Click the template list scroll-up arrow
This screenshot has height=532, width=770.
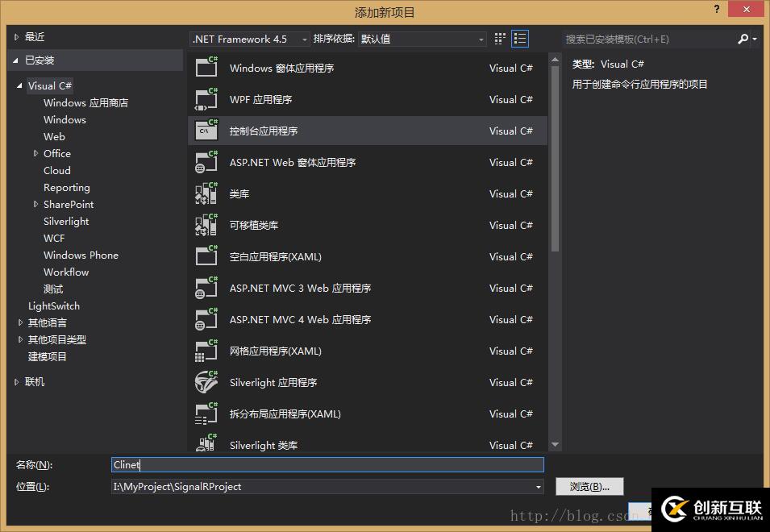555,60
